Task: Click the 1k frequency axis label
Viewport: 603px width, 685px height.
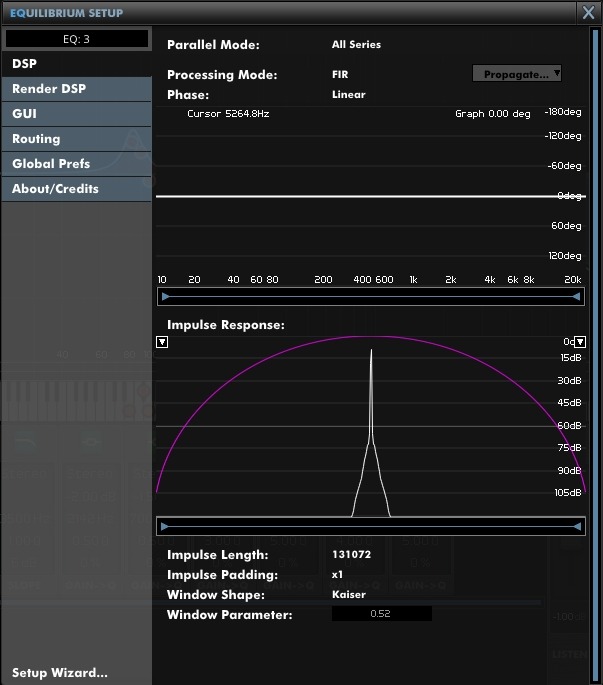Action: 413,280
